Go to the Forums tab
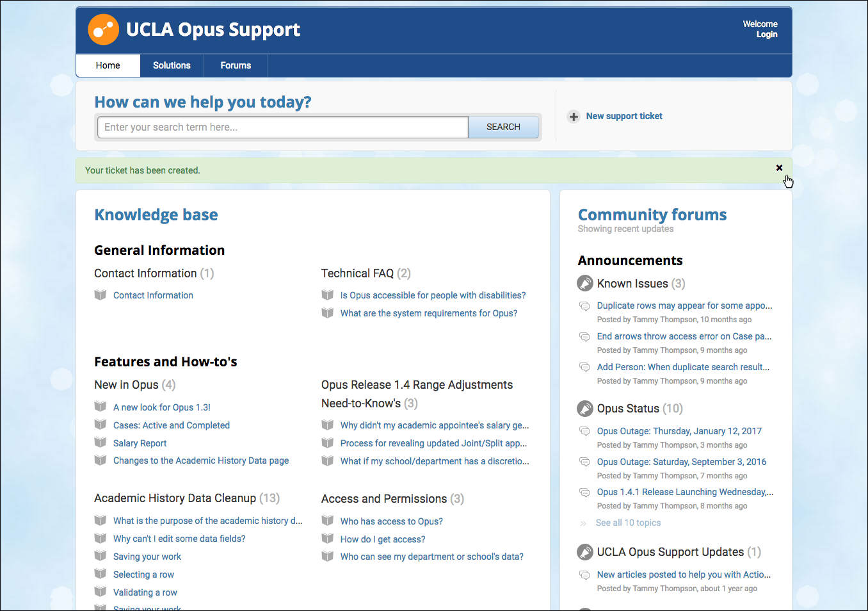The width and height of the screenshot is (868, 611). tap(236, 65)
